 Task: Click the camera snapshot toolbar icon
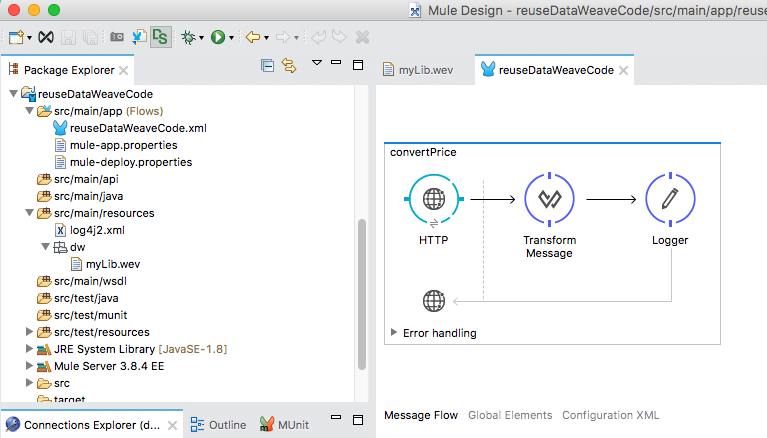click(117, 37)
